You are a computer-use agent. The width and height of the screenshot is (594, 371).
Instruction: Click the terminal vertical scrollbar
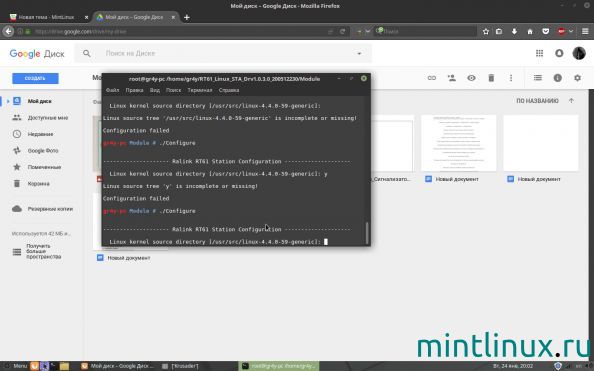coord(367,233)
